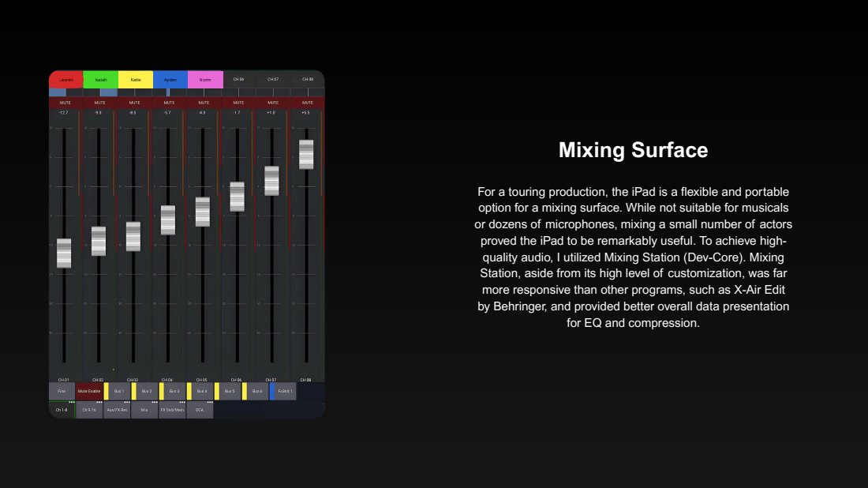The image size is (868, 488).
Task: Mute channel CH 07
Action: pos(273,103)
